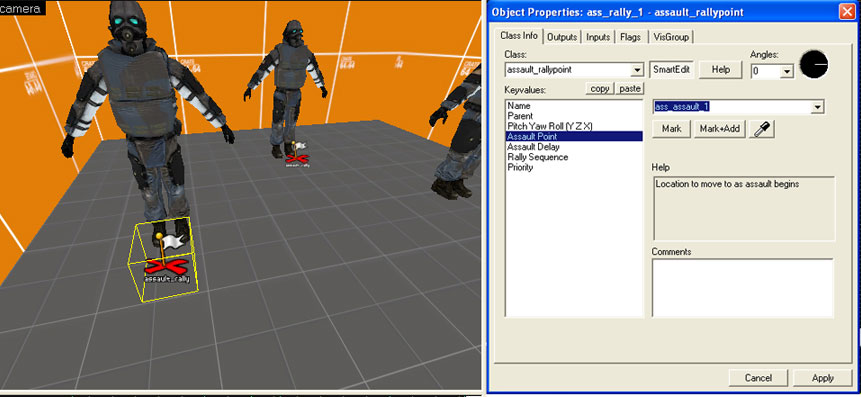The height and width of the screenshot is (397, 861).
Task: Select the Assault Delay keyvalue
Action: tap(573, 147)
